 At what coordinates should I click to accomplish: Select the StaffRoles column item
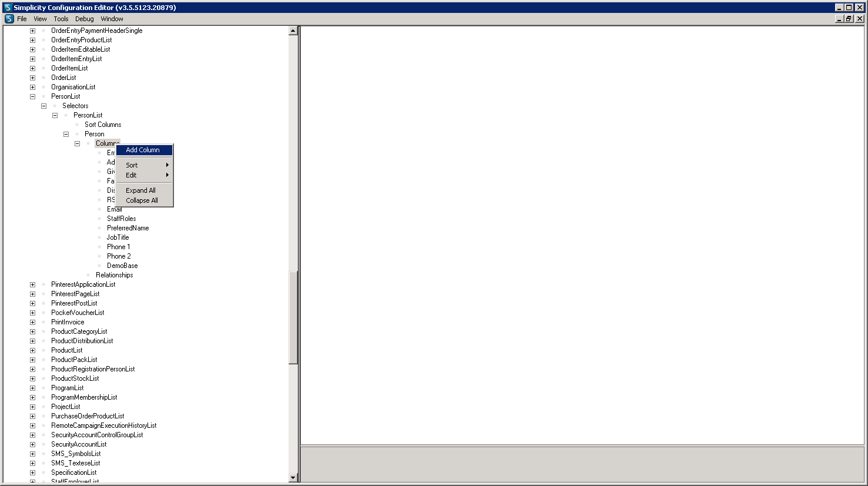click(121, 219)
